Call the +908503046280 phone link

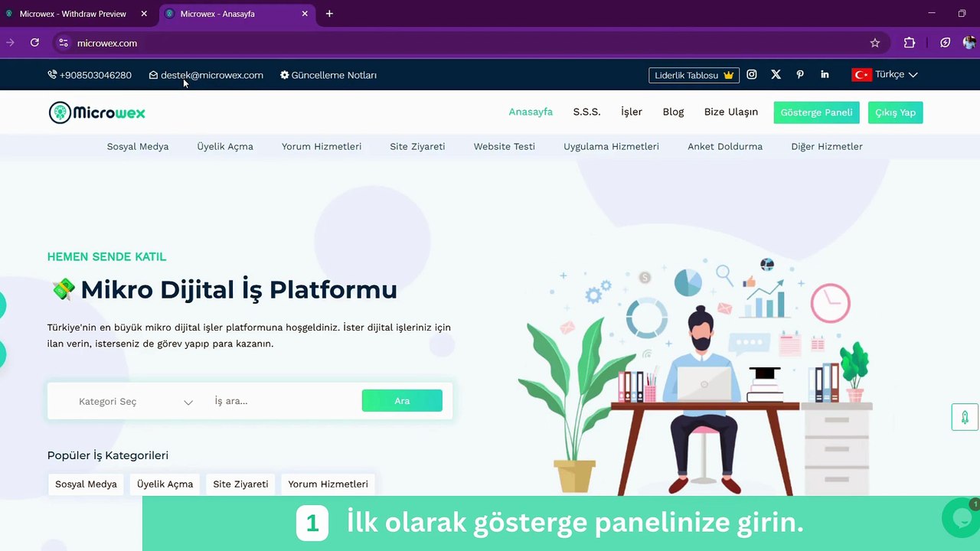click(x=90, y=75)
